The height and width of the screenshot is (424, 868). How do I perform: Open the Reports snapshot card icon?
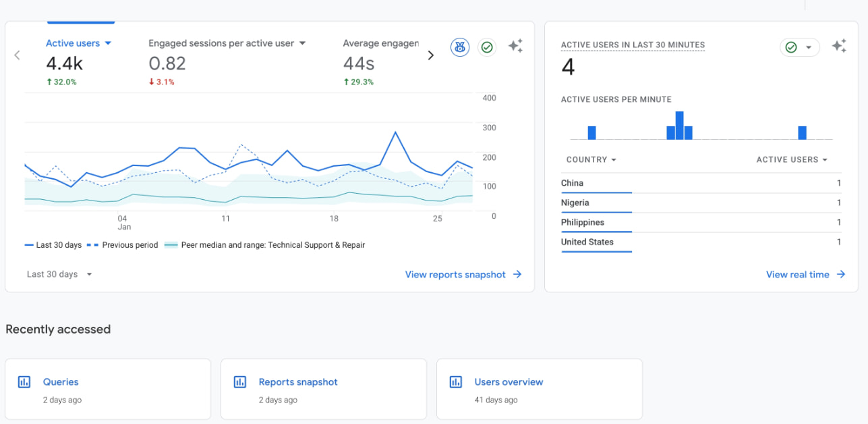(x=240, y=382)
